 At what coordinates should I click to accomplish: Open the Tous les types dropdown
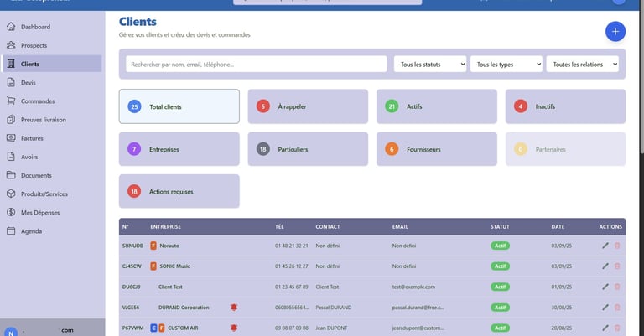(x=506, y=64)
